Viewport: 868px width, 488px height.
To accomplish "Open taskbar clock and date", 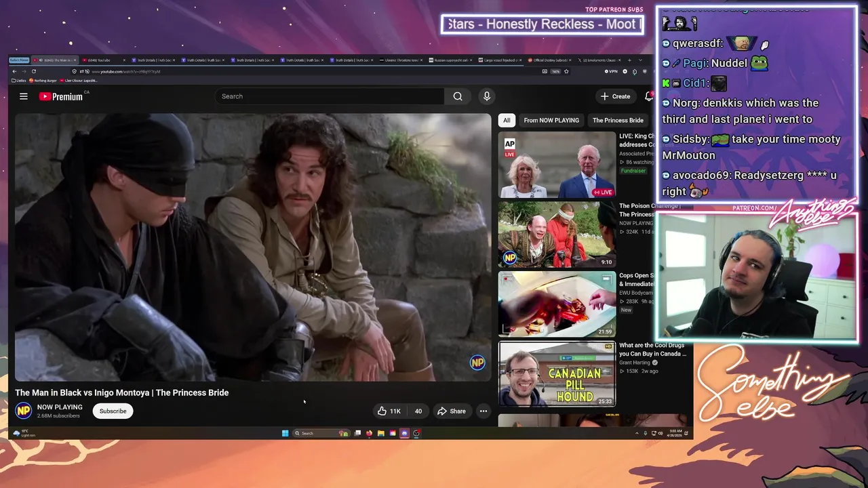I will tap(674, 433).
